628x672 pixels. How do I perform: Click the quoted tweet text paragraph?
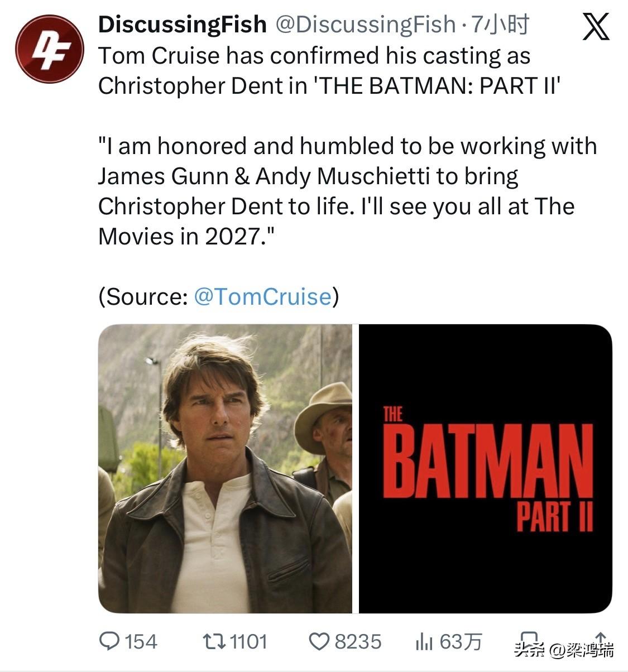point(346,191)
